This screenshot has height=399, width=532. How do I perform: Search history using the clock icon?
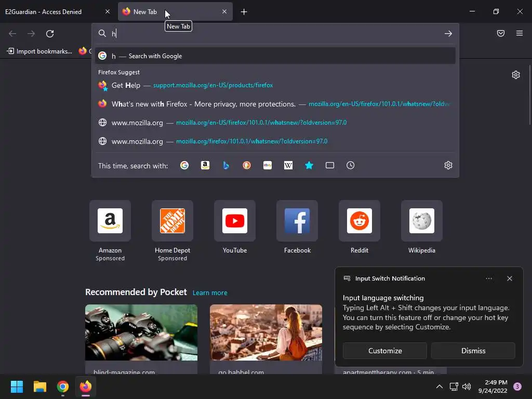351,165
